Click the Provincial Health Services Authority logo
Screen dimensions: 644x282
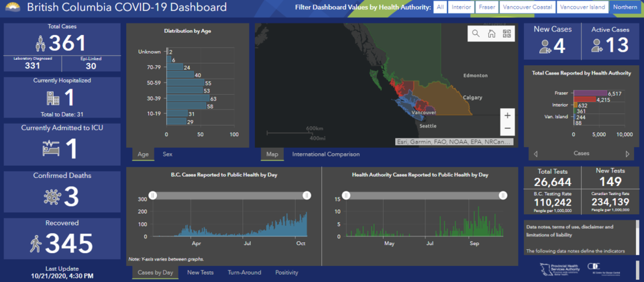point(560,270)
